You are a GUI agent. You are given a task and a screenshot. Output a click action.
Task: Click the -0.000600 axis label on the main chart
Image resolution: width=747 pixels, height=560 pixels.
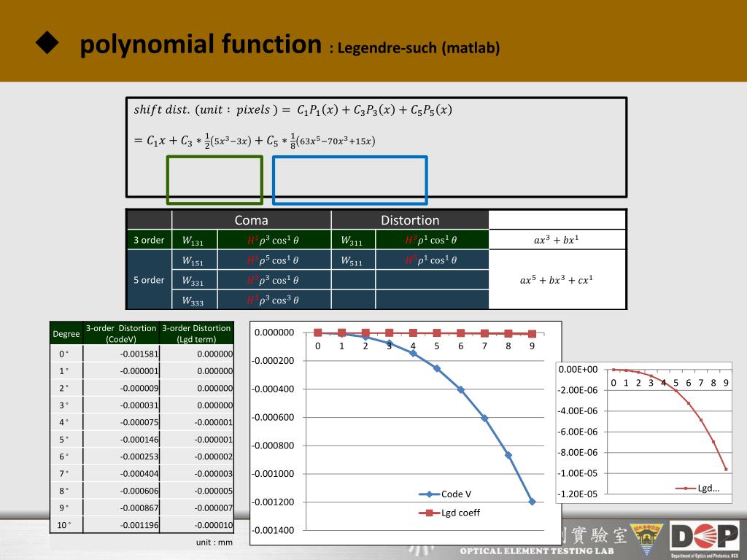pos(274,417)
